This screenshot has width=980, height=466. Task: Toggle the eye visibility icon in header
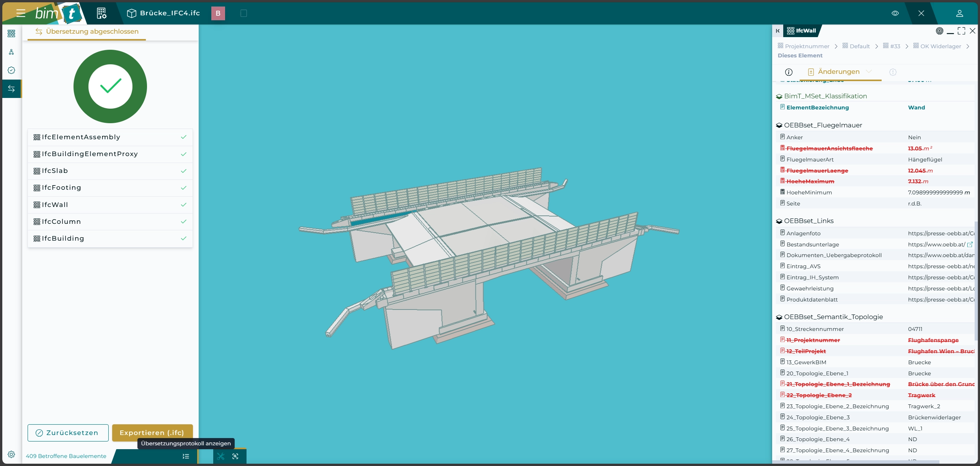pos(895,13)
